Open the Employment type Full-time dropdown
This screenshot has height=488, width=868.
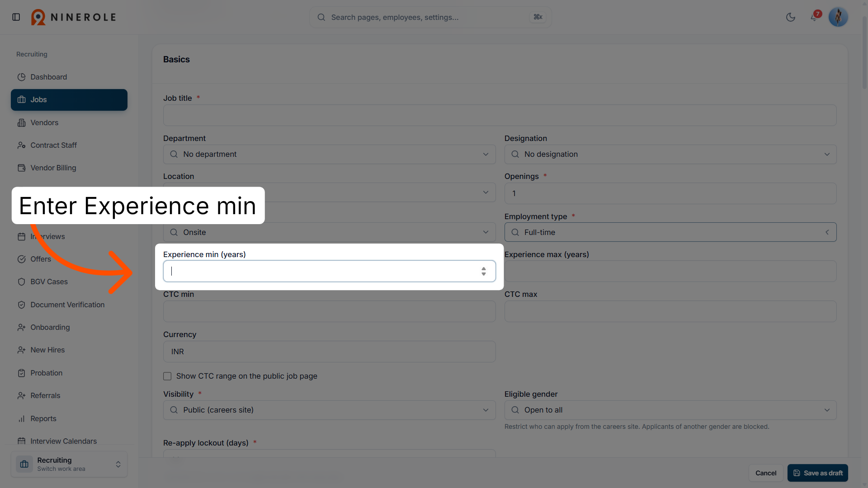point(670,232)
